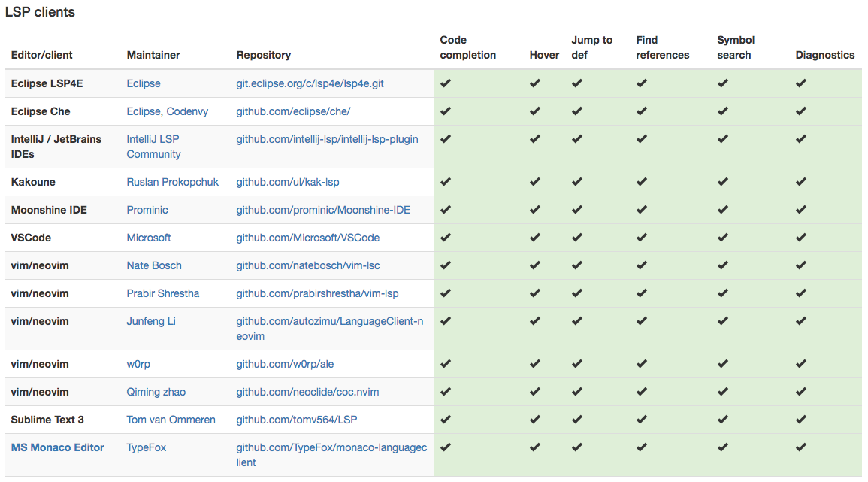Click the TypeFox maintainer link

[146, 447]
